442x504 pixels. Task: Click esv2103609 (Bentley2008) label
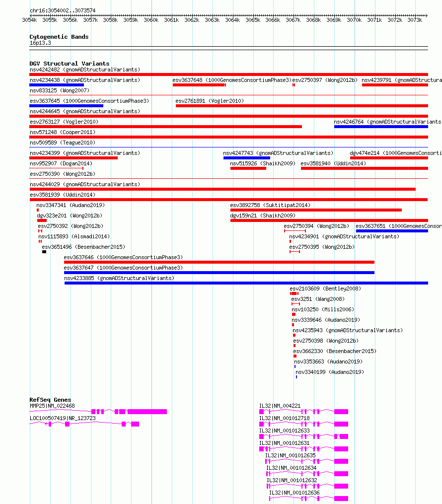325,289
